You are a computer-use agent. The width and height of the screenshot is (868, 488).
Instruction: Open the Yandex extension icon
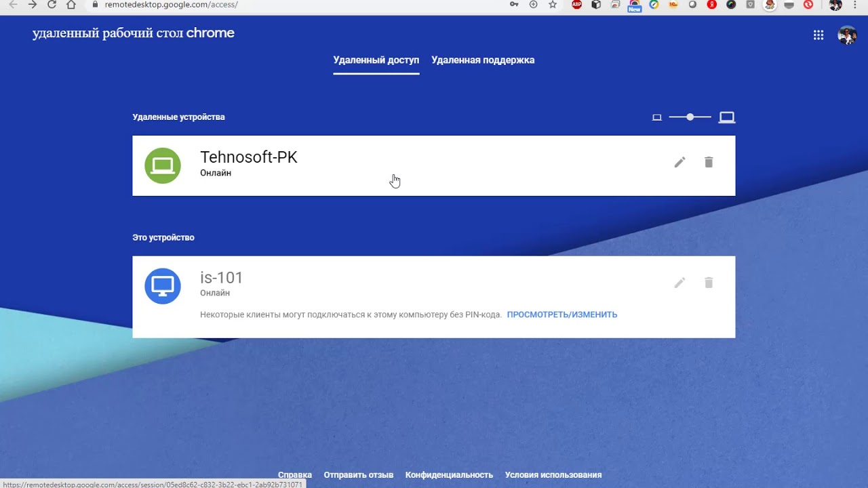coord(712,5)
